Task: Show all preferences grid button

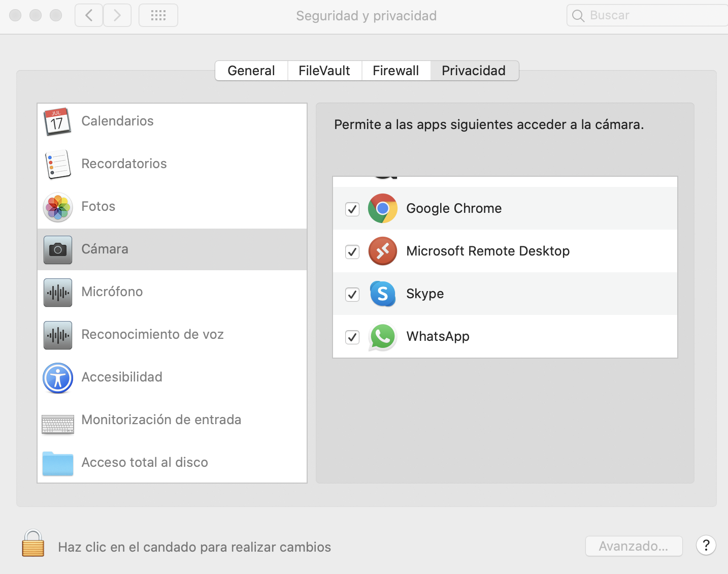Action: pyautogui.click(x=158, y=16)
